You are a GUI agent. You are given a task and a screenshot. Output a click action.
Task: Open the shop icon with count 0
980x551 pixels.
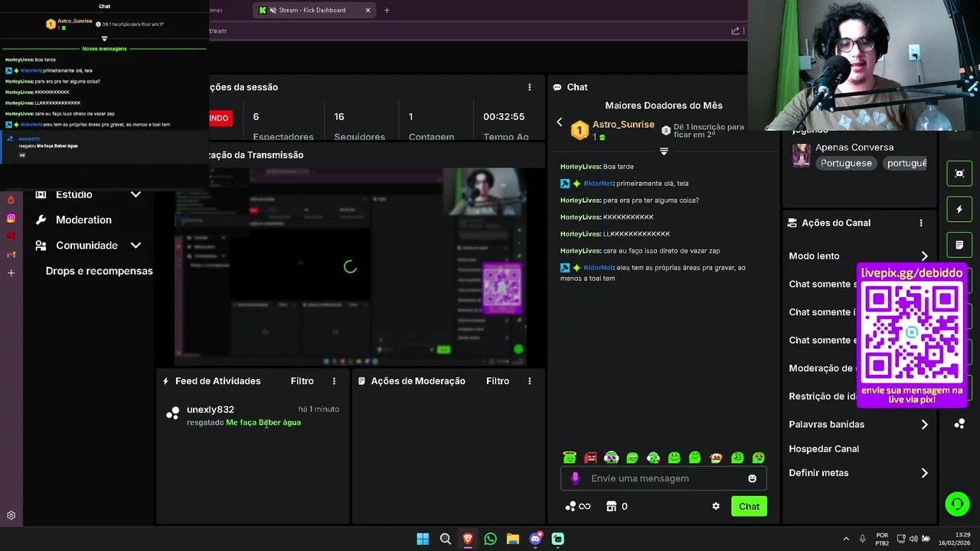[617, 506]
